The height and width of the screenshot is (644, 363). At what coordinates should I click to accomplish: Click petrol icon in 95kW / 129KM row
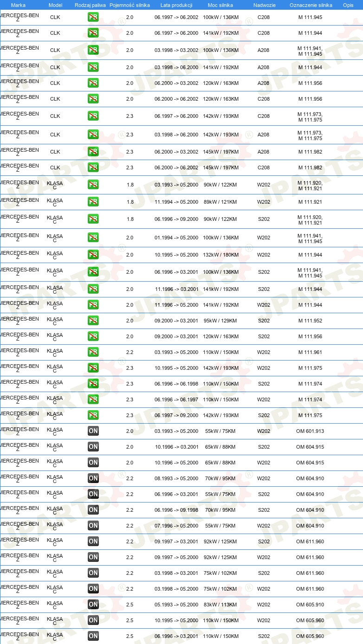(x=93, y=321)
